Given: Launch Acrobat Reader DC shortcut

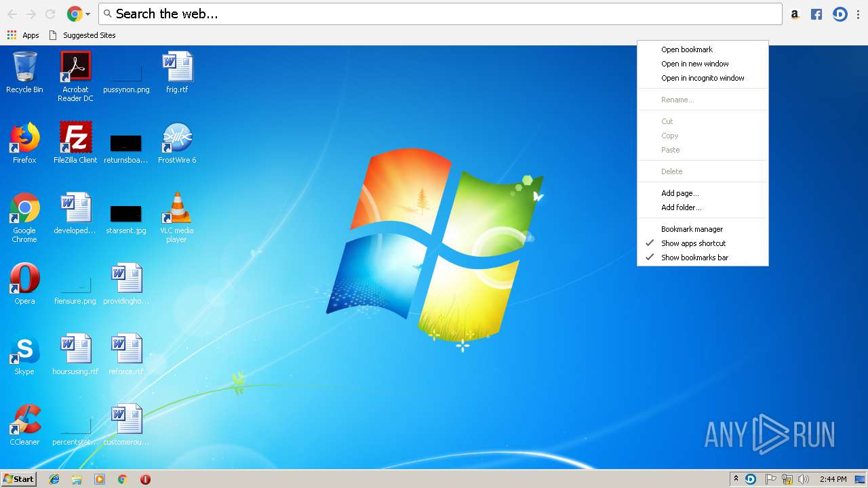Looking at the screenshot, I should pos(75,77).
